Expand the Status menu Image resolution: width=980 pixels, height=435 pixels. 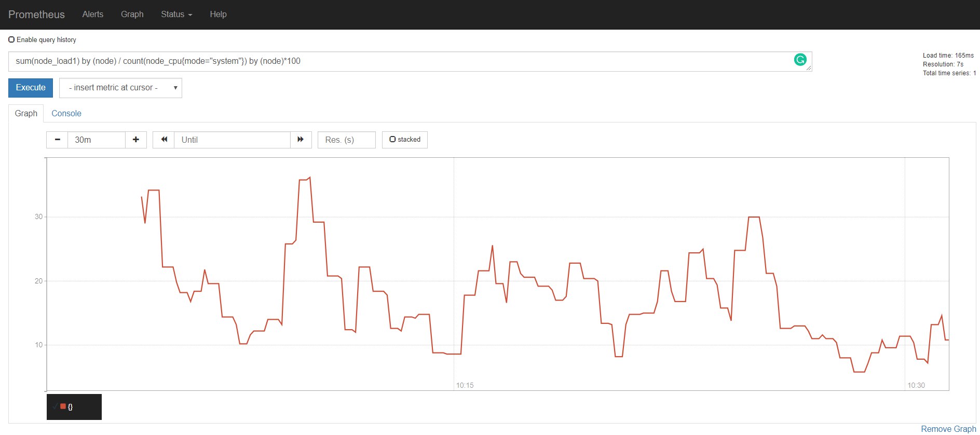click(176, 15)
